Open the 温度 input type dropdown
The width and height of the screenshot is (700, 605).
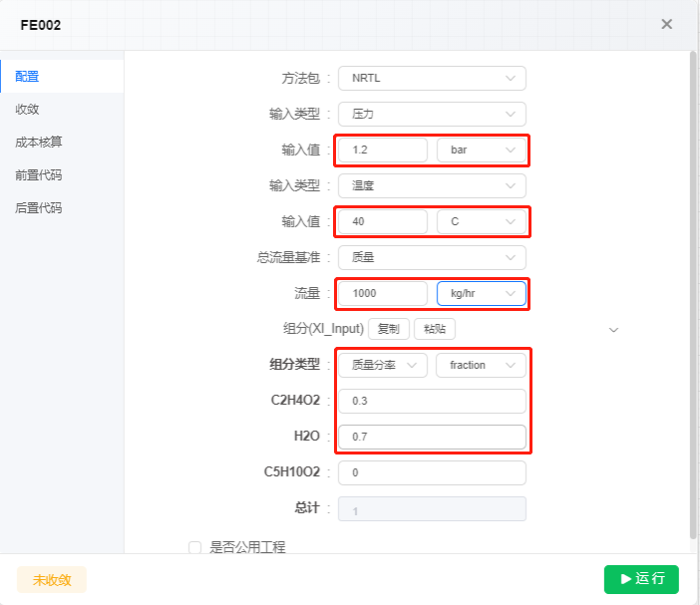[432, 185]
